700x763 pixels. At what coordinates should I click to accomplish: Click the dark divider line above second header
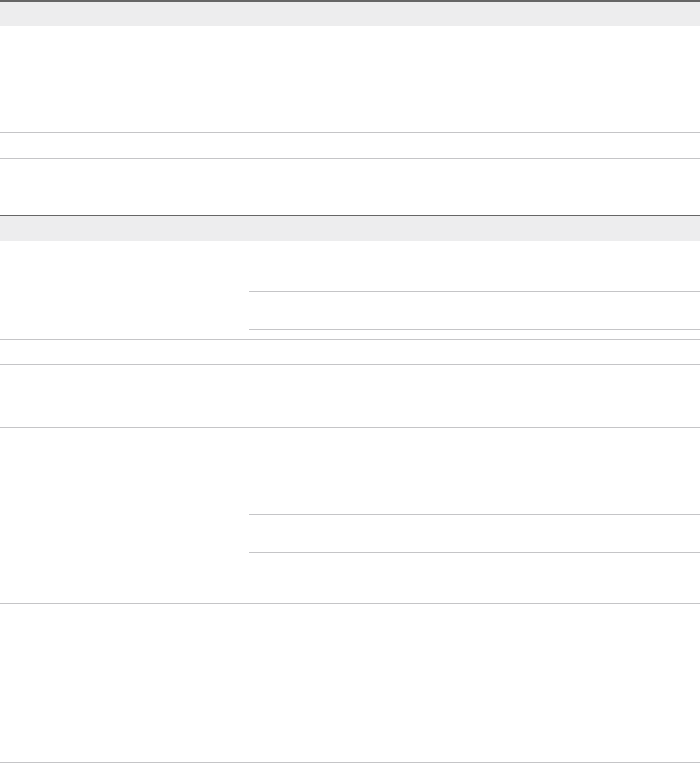pos(350,215)
